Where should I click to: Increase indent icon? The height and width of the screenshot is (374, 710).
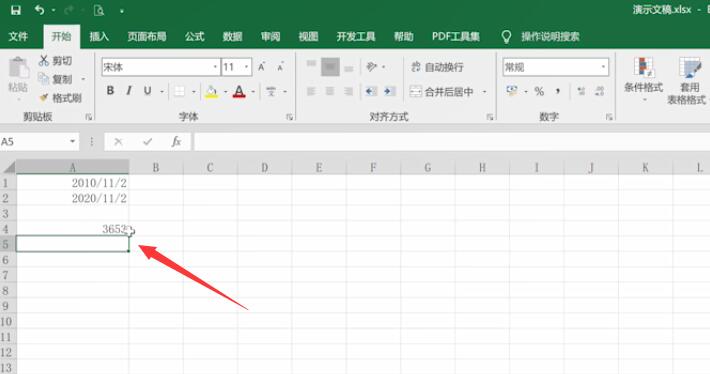click(389, 91)
